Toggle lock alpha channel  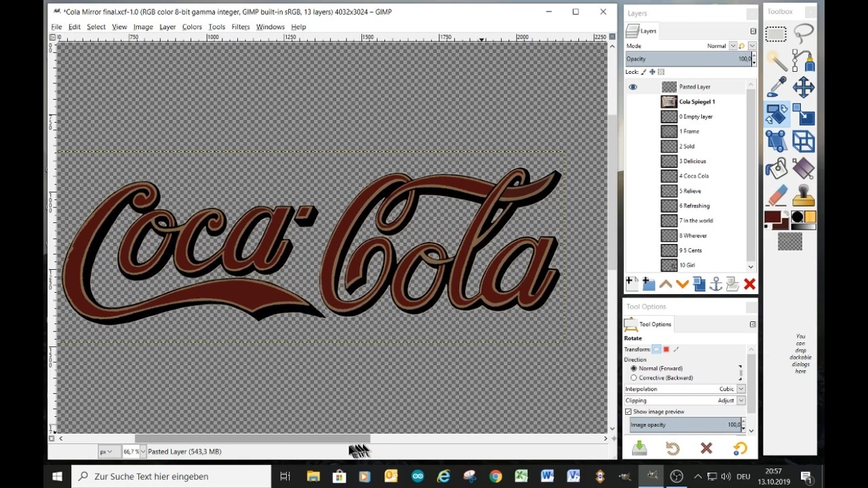point(661,72)
